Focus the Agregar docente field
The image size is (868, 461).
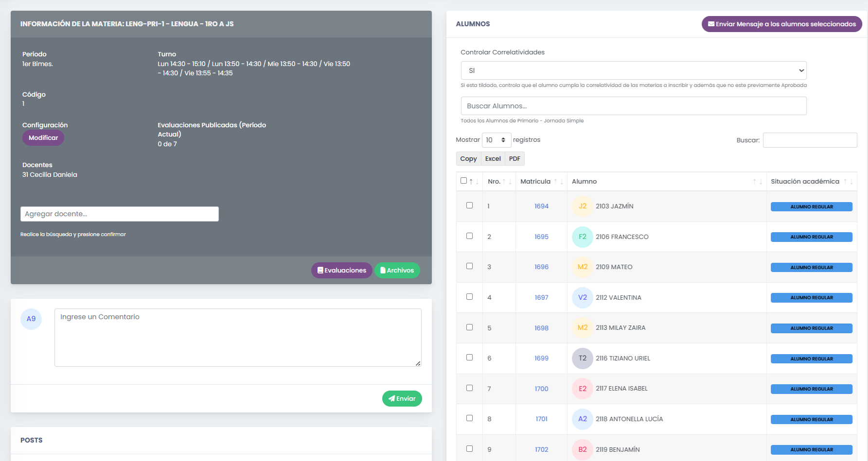point(120,214)
